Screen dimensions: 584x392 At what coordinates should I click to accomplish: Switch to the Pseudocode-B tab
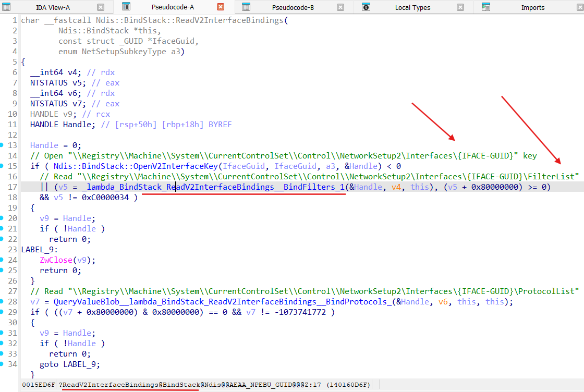[294, 7]
